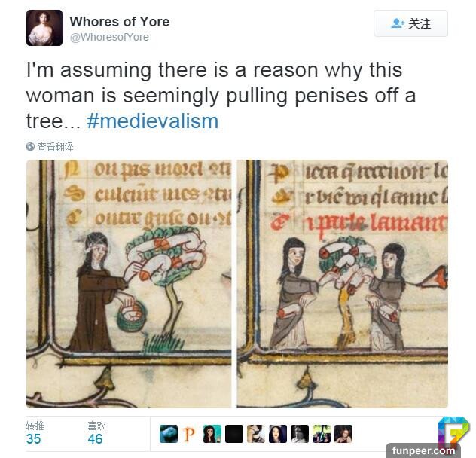The height and width of the screenshot is (458, 476).
Task: Click the globe icon beside 查看翻译
Action: (x=30, y=147)
